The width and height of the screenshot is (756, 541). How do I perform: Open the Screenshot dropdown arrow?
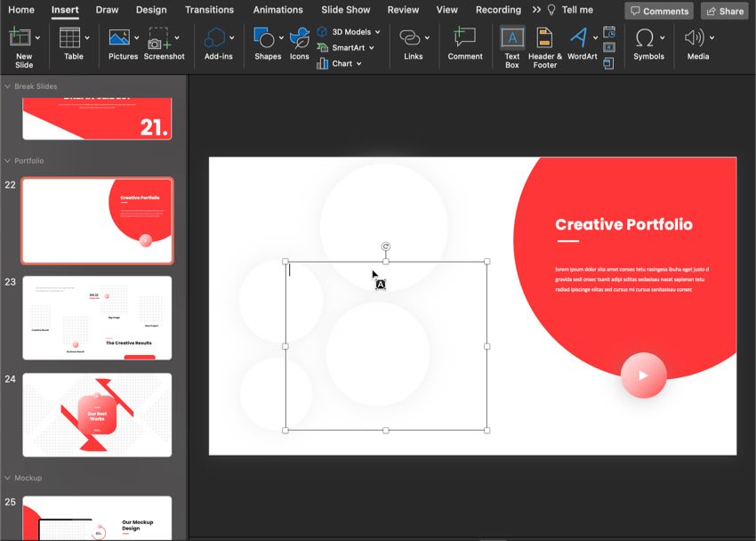tap(177, 37)
